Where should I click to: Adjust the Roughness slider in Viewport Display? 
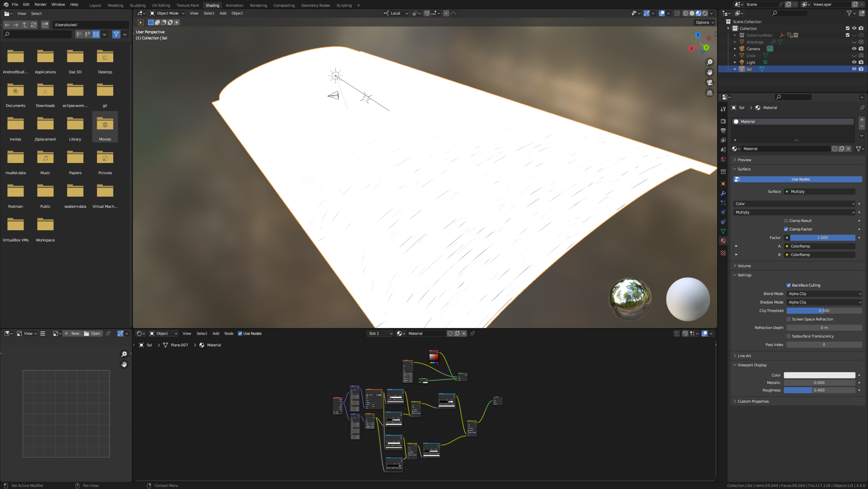click(x=819, y=390)
